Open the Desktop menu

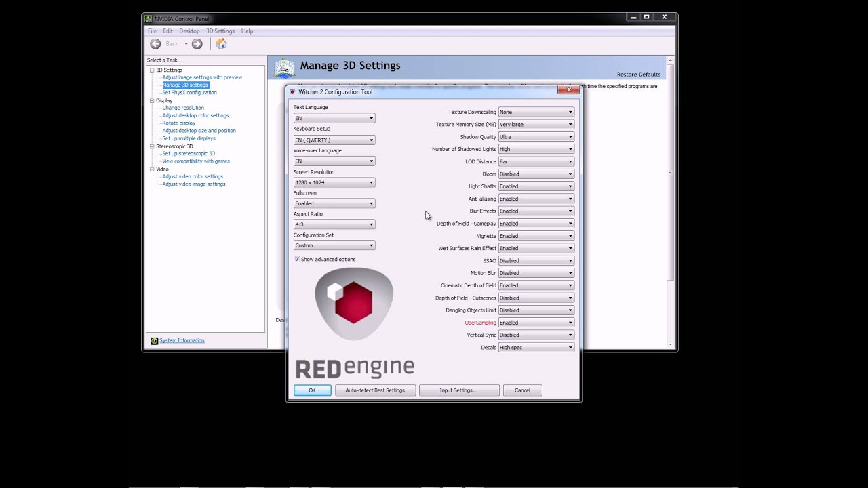pyautogui.click(x=189, y=31)
